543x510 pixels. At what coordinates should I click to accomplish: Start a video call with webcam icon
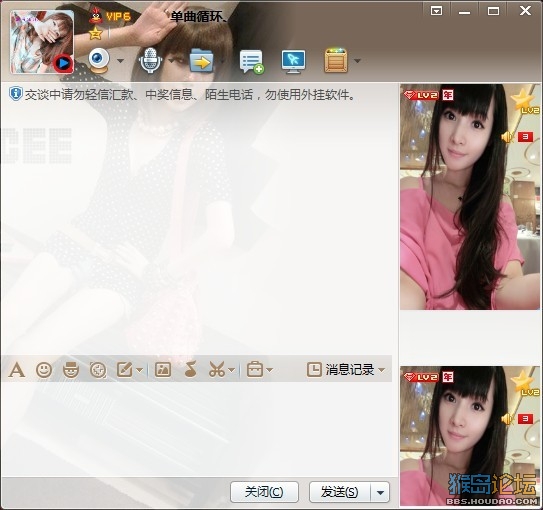click(x=99, y=61)
